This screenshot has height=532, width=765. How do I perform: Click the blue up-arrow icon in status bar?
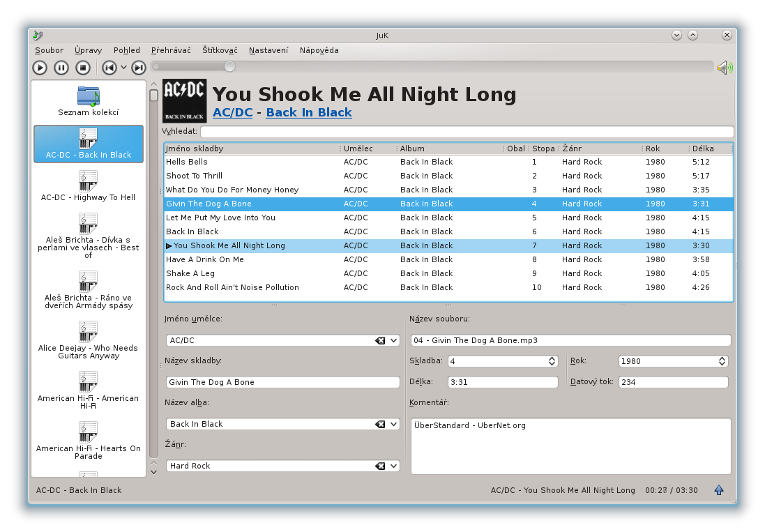[719, 490]
